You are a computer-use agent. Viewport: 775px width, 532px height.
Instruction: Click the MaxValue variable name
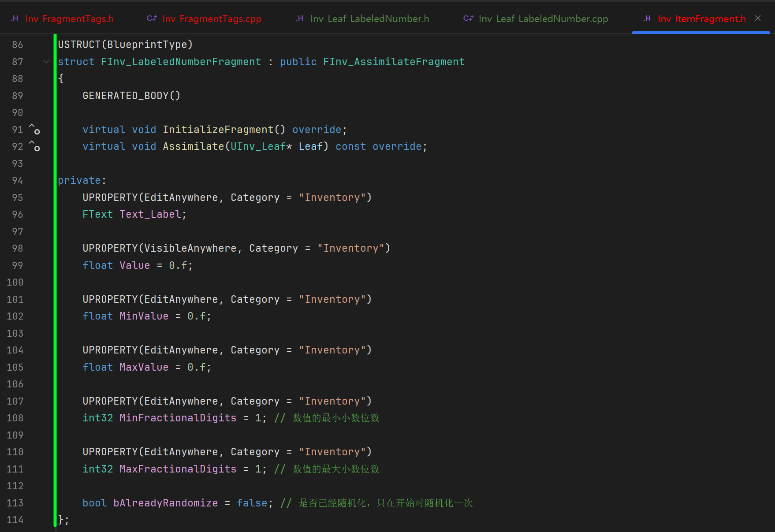(x=144, y=367)
